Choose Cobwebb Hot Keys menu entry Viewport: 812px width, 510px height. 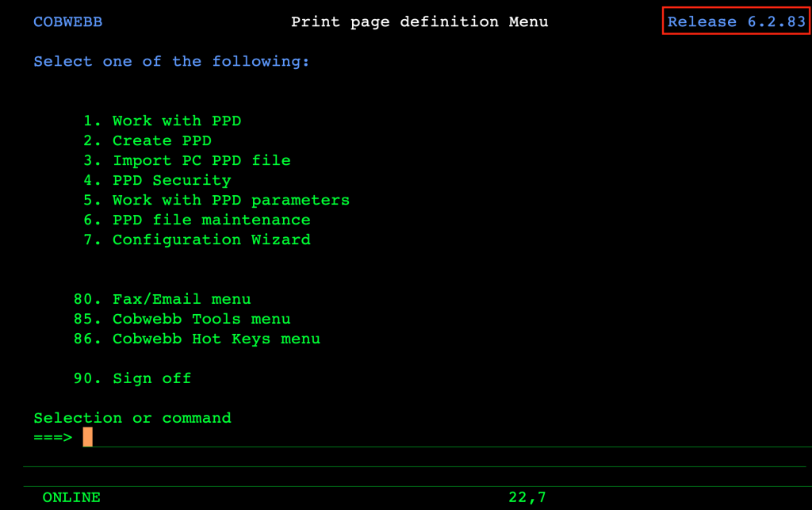(x=197, y=339)
